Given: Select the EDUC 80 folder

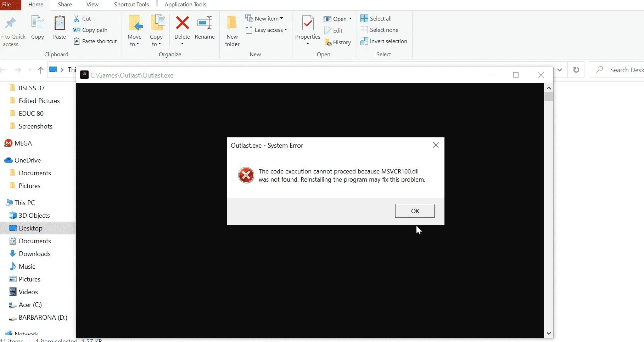Looking at the screenshot, I should [x=26, y=114].
